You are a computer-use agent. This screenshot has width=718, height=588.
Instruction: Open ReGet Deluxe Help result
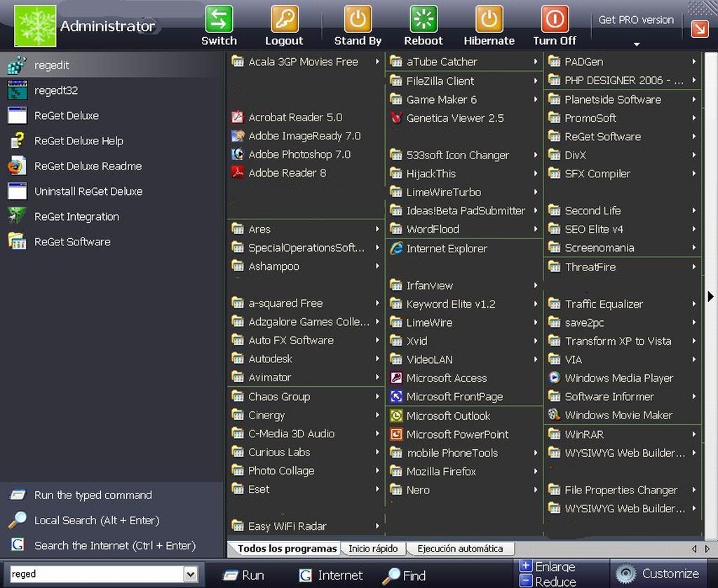(x=112, y=140)
